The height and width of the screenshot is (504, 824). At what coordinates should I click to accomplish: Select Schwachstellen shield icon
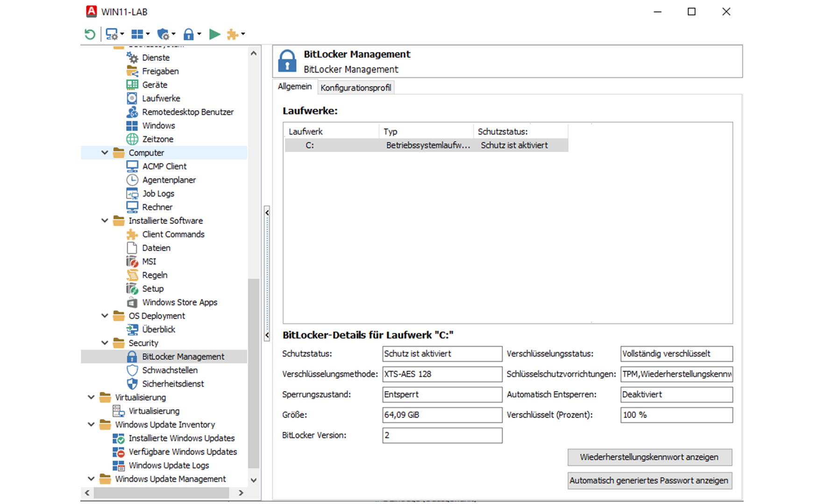point(133,370)
